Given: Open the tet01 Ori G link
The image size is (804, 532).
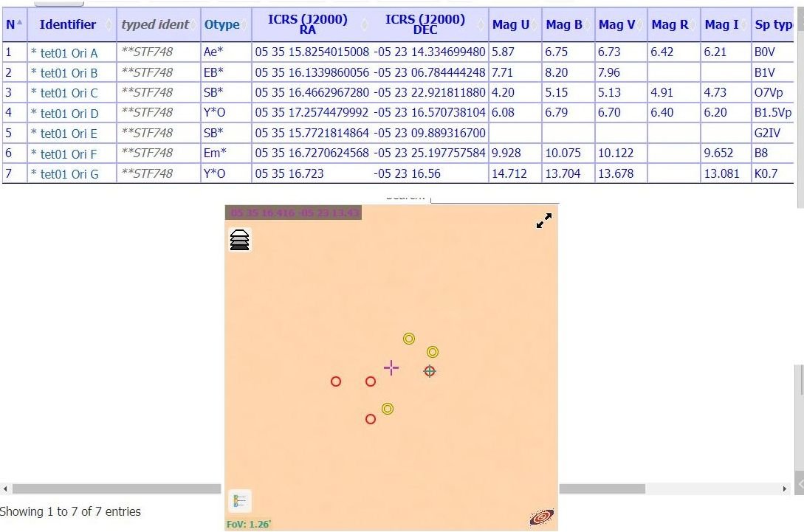Looking at the screenshot, I should coord(69,173).
